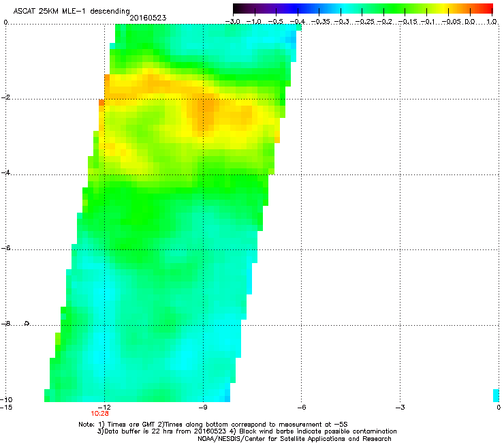504x443 pixels.
Task: Click longitude label "-3" on the bottom axis
Action: coord(400,408)
